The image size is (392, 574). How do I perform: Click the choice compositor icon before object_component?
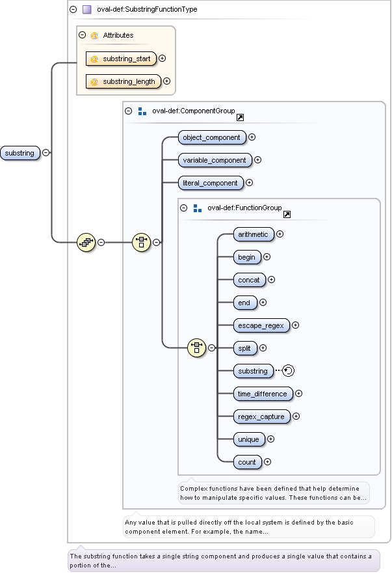point(142,243)
